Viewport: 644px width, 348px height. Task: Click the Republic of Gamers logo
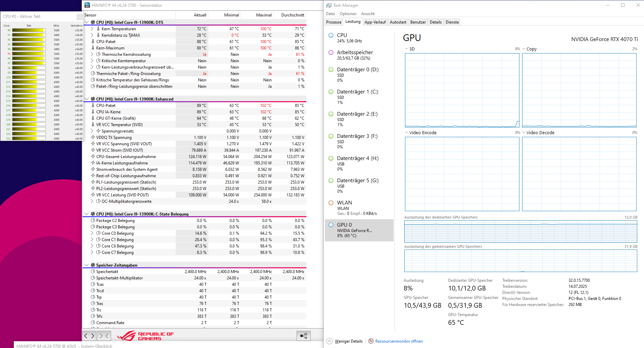point(145,336)
